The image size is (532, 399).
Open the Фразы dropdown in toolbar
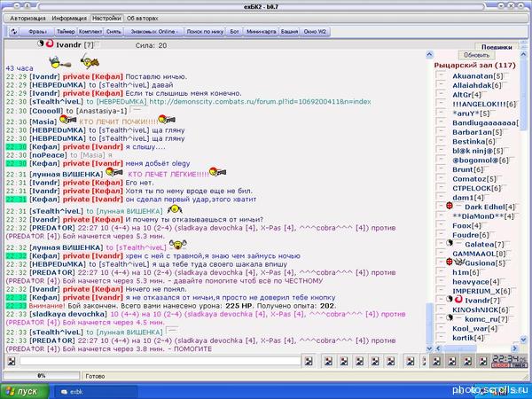(37, 32)
